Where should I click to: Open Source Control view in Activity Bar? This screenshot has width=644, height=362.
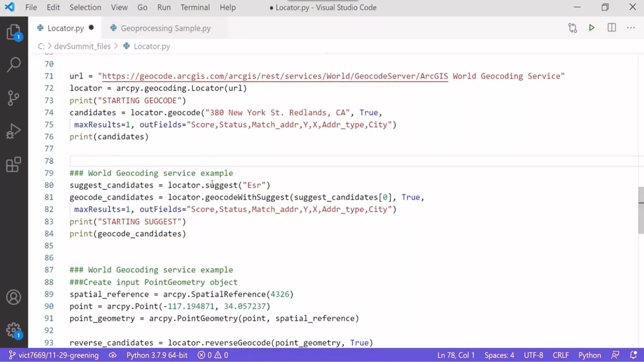(x=14, y=98)
